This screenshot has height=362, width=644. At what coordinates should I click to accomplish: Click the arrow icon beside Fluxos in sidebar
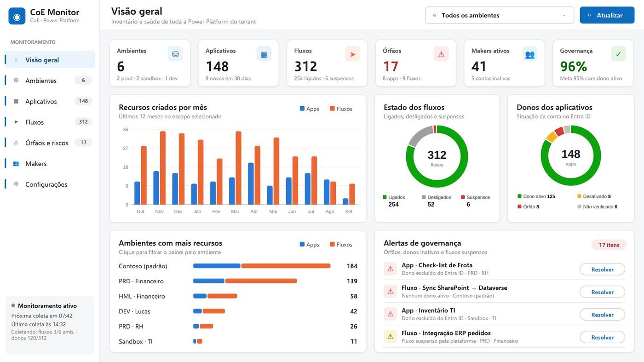(x=16, y=122)
